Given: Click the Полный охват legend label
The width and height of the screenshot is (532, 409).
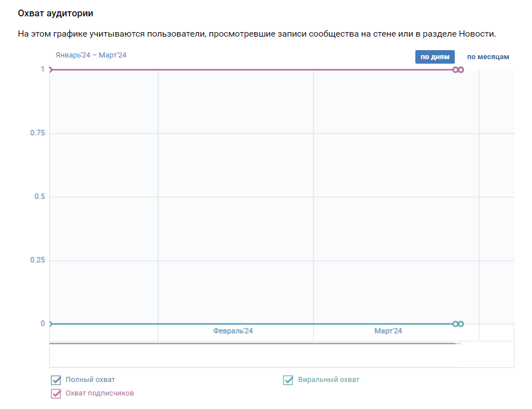Looking at the screenshot, I should click(x=90, y=380).
